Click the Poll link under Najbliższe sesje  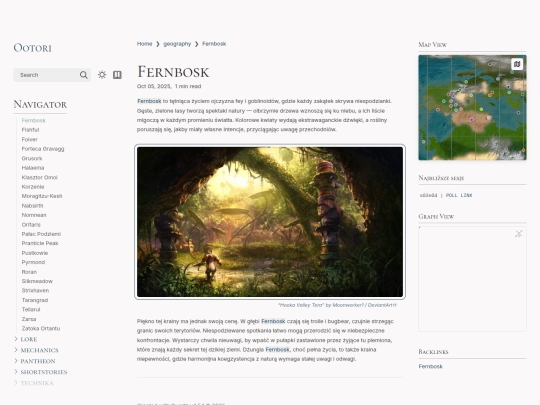[459, 195]
